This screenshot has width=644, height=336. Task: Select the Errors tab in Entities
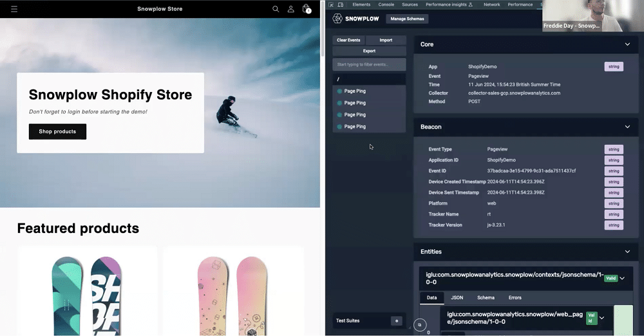pos(515,298)
